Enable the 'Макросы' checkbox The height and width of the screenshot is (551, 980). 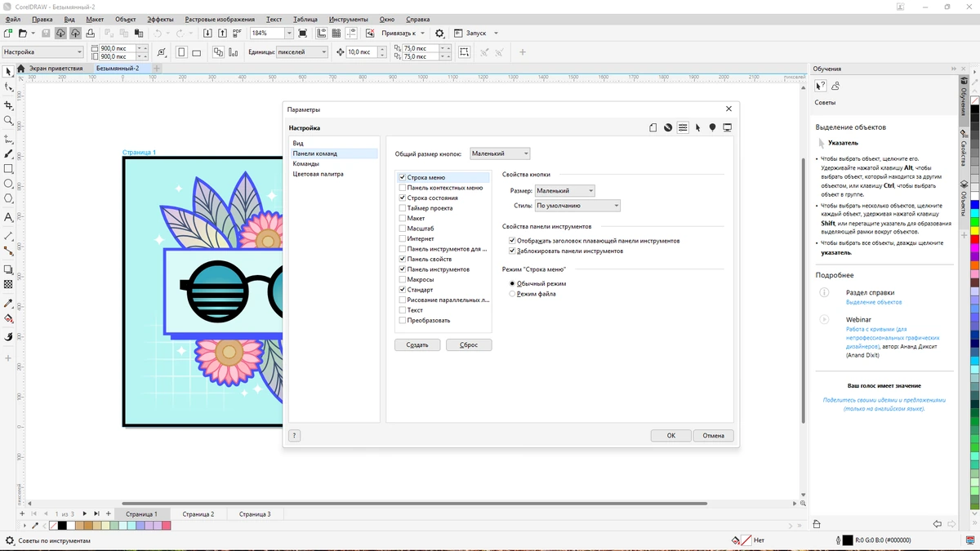pyautogui.click(x=402, y=279)
